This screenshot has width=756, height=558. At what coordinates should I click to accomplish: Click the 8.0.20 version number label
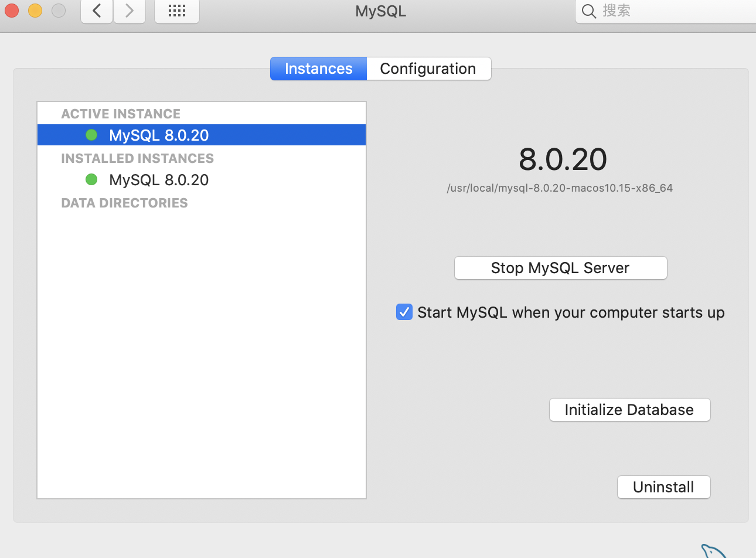pos(562,159)
